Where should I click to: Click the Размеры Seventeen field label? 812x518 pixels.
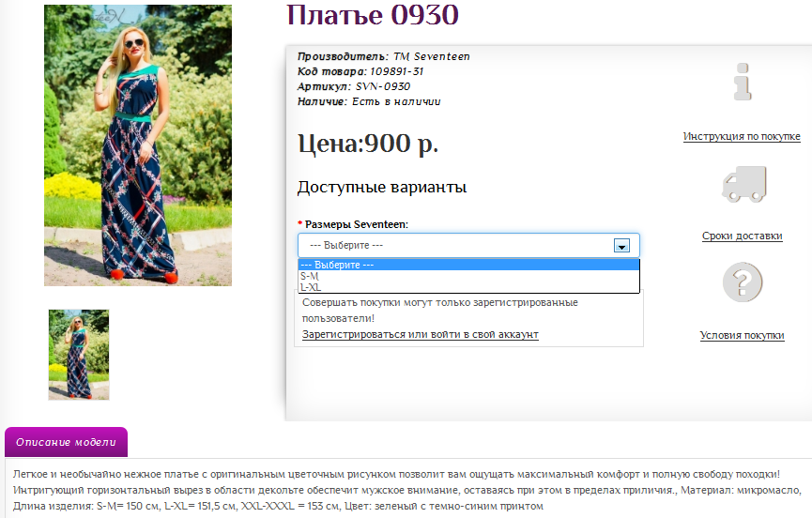point(357,224)
